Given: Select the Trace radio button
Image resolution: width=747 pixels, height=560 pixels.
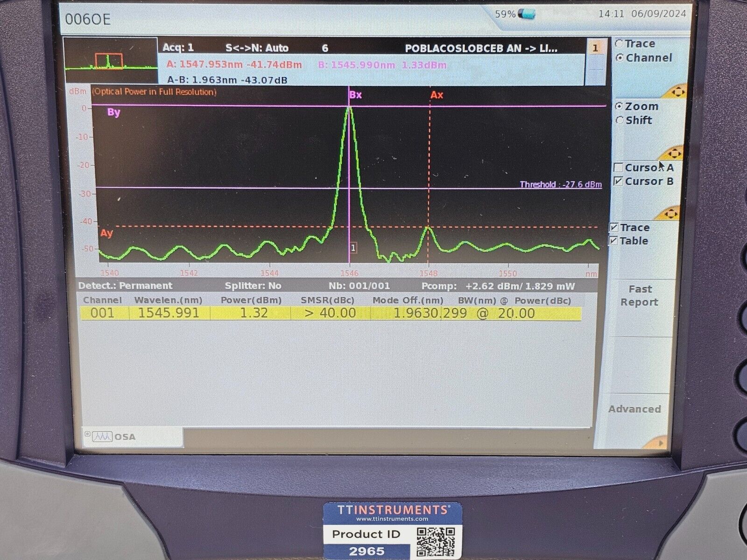Looking at the screenshot, I should click(620, 43).
